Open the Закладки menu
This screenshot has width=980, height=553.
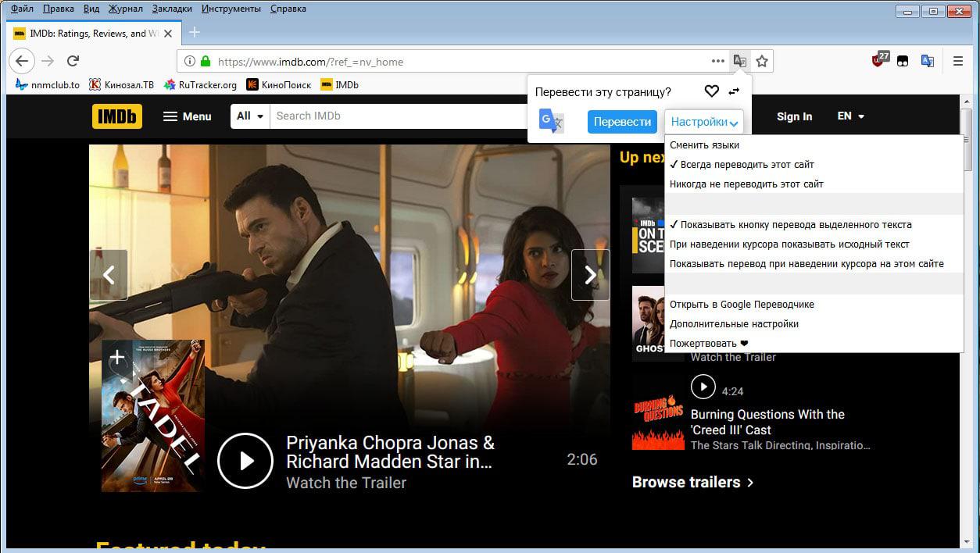coord(172,9)
